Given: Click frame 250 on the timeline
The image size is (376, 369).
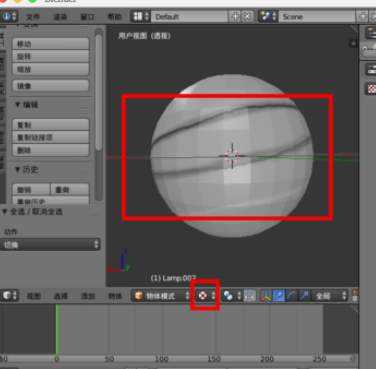Looking at the screenshot, I should pos(319,359).
